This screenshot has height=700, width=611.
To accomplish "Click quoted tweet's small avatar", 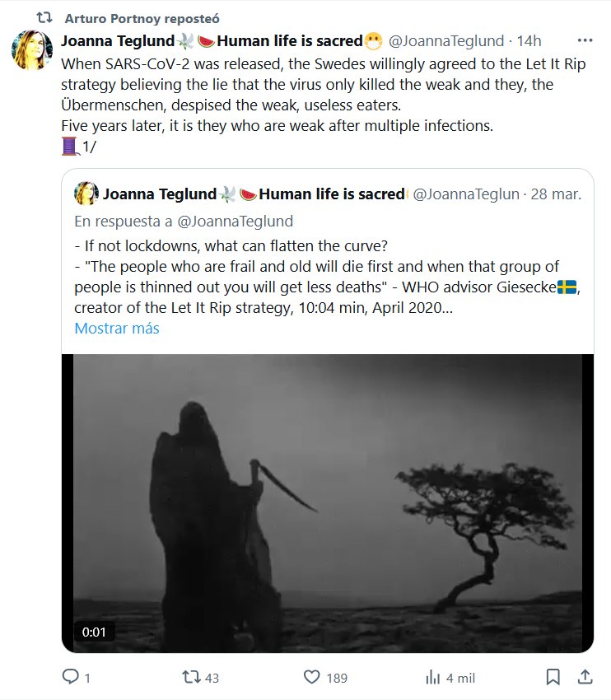I will coord(86,194).
